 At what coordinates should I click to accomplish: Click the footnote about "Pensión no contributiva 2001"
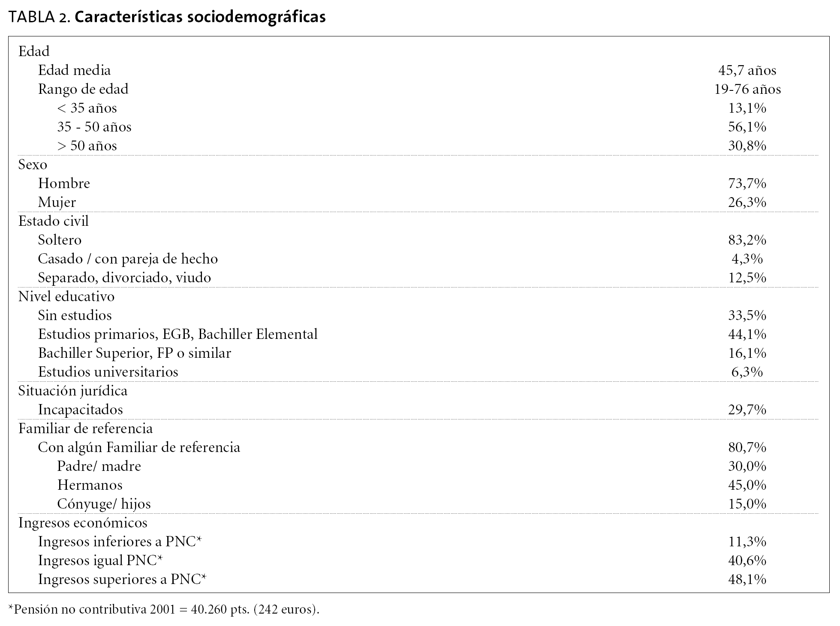[x=164, y=609]
